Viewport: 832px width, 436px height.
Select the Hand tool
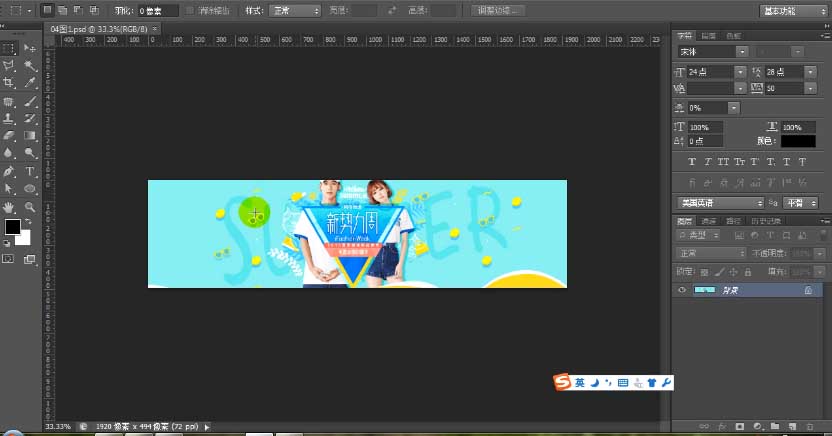pyautogui.click(x=9, y=207)
